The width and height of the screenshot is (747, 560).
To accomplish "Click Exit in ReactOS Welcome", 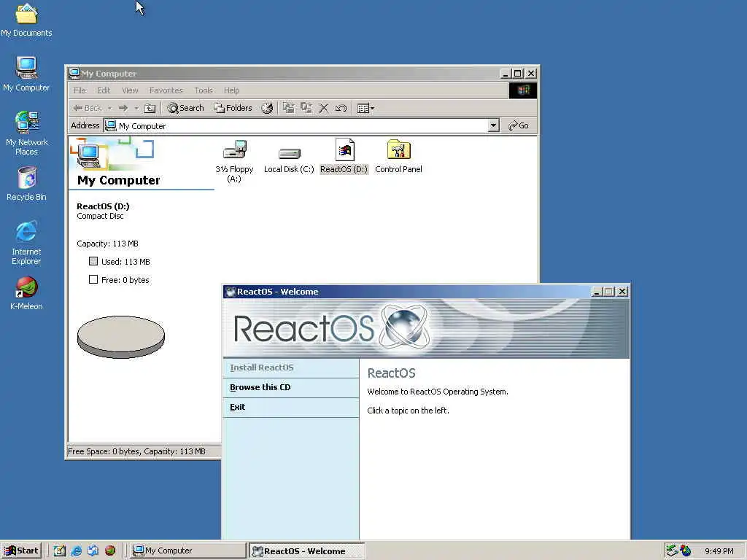I will coord(290,408).
